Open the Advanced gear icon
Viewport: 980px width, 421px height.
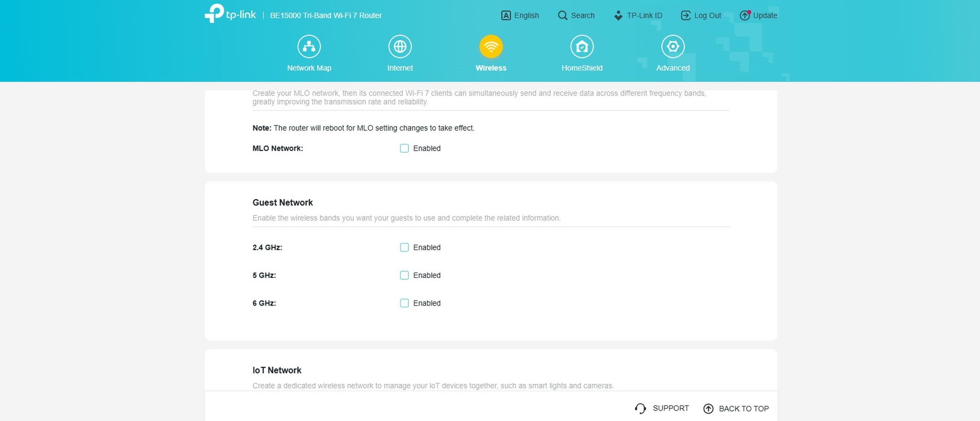(672, 47)
